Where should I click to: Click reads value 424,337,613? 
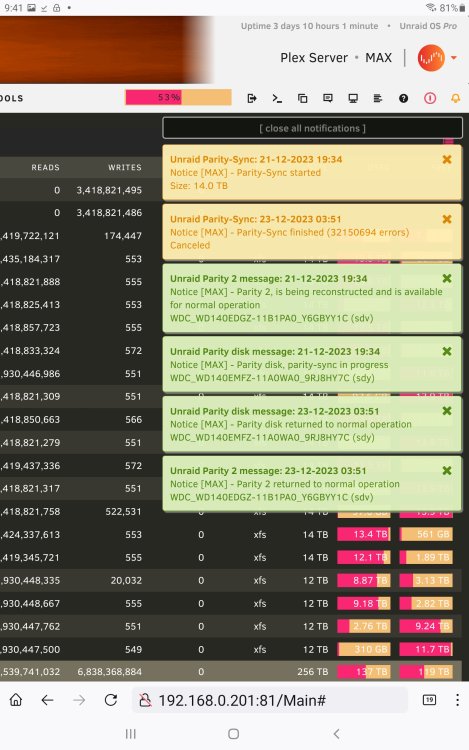(x=30, y=534)
